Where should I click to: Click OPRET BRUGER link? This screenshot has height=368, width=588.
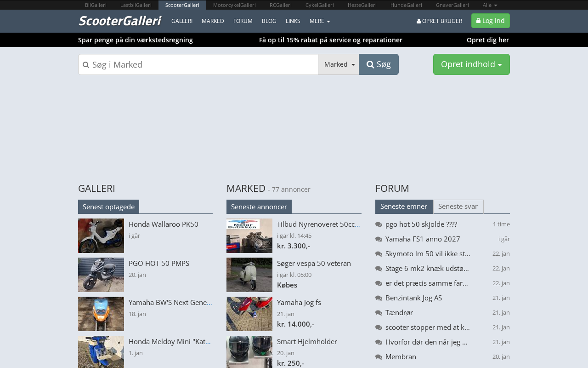point(439,21)
